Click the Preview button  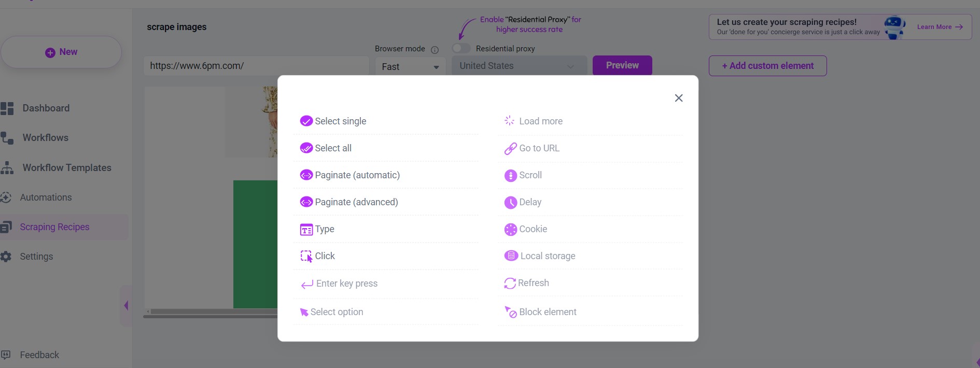click(x=622, y=65)
